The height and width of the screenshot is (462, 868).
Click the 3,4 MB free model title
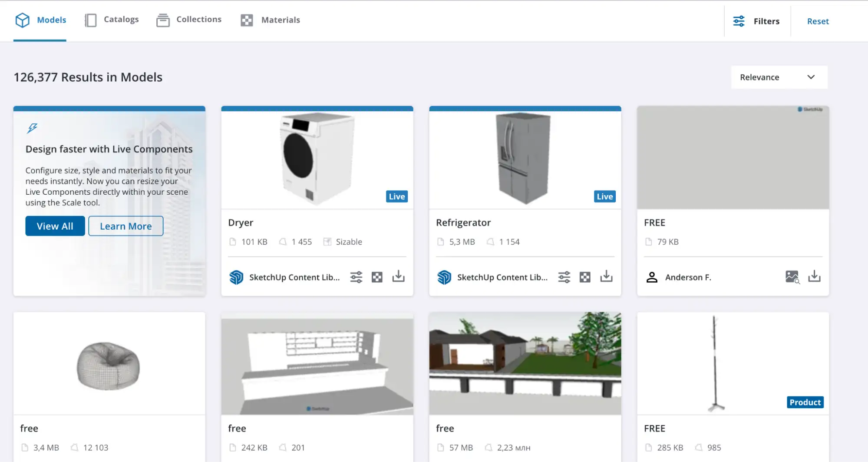click(29, 429)
